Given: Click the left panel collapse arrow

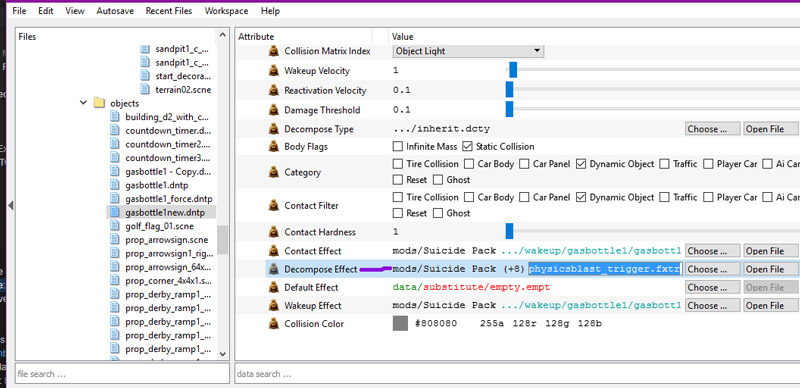Looking at the screenshot, I should [x=10, y=205].
